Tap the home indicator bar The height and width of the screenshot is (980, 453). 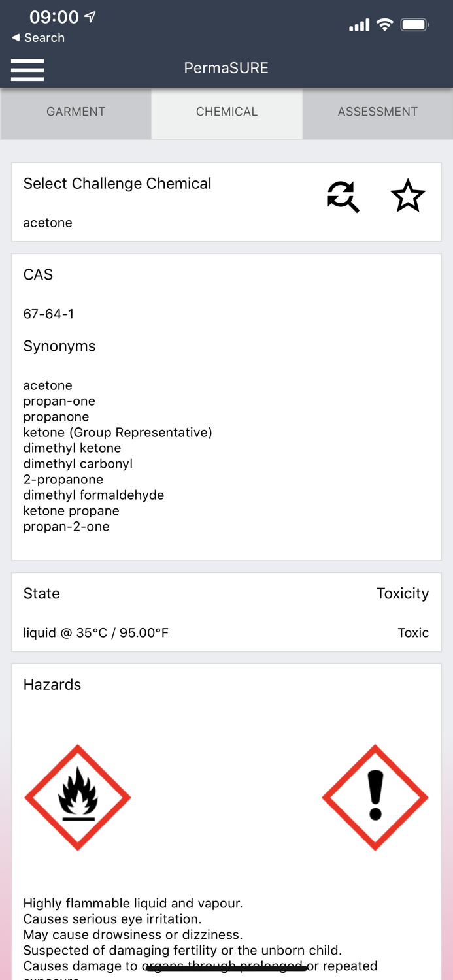coord(226,968)
